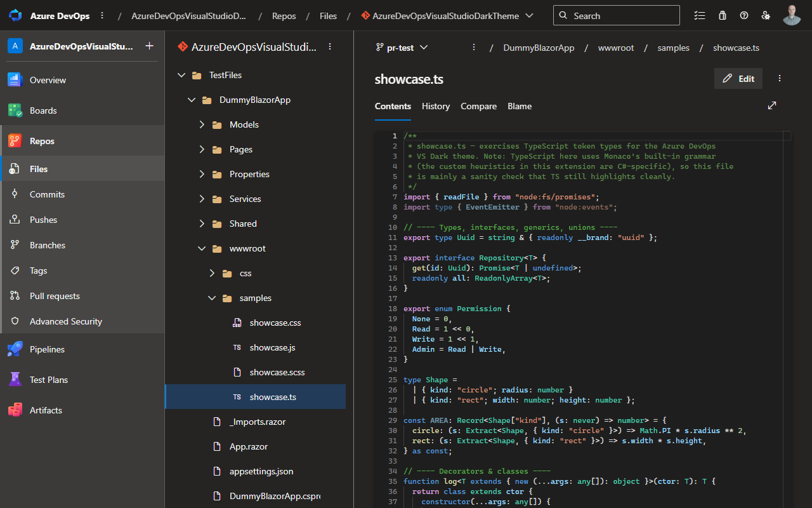Switch to the Contents tab

393,106
